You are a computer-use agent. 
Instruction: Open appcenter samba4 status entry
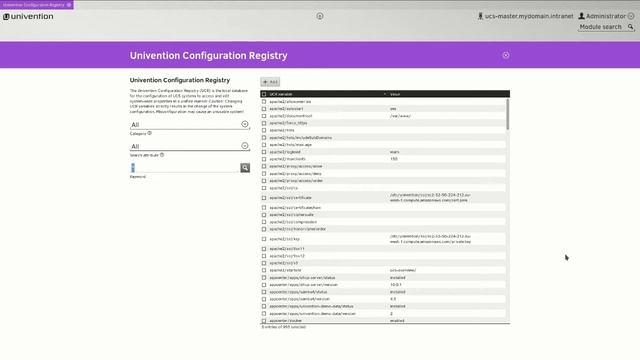298,292
